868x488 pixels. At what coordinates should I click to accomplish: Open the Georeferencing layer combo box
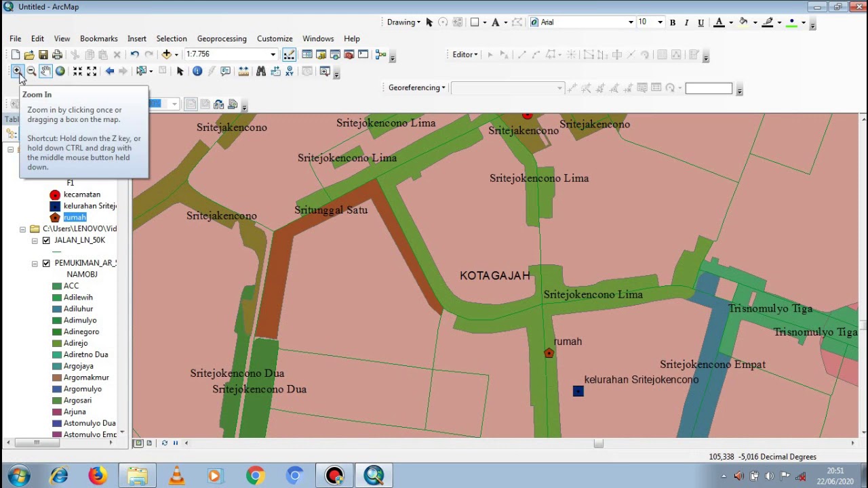[x=507, y=88]
